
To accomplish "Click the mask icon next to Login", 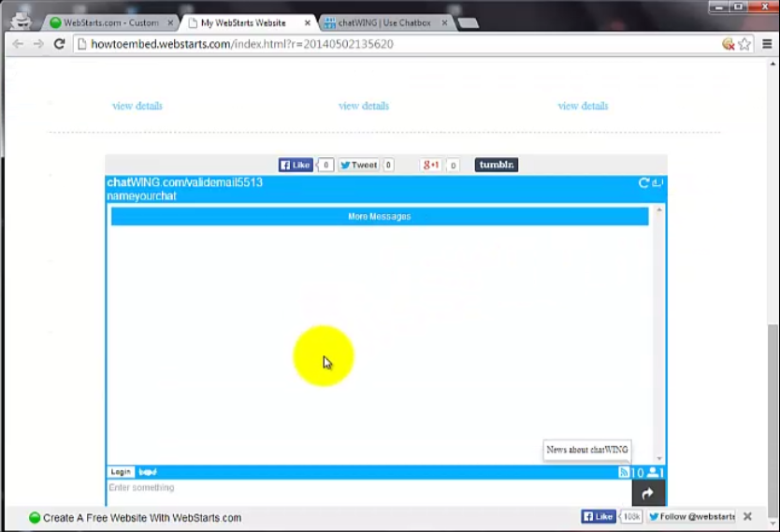I will point(148,472).
